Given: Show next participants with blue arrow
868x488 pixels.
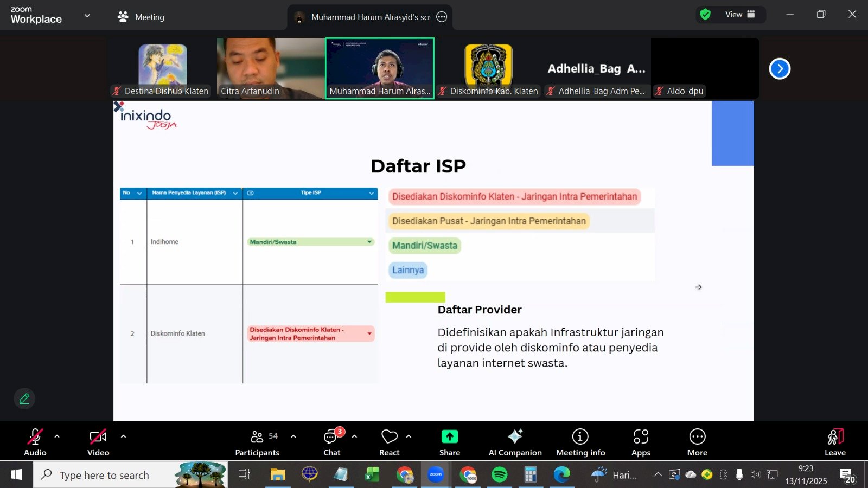Looking at the screenshot, I should pyautogui.click(x=780, y=68).
